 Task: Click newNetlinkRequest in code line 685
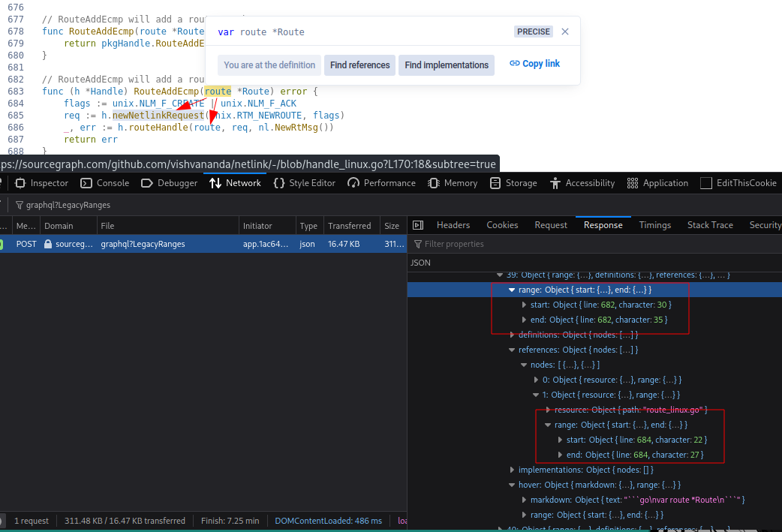tap(158, 115)
